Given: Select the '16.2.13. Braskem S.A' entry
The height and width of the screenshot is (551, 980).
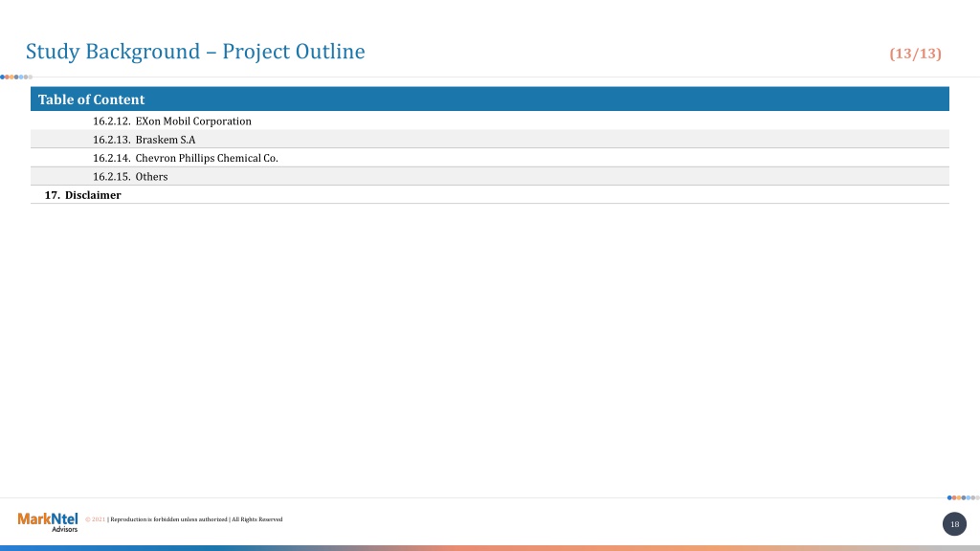Looking at the screenshot, I should click(490, 140).
